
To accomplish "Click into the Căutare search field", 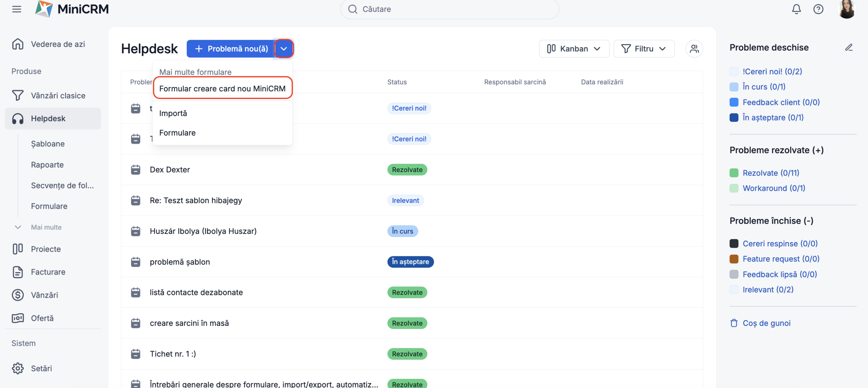I will click(450, 9).
